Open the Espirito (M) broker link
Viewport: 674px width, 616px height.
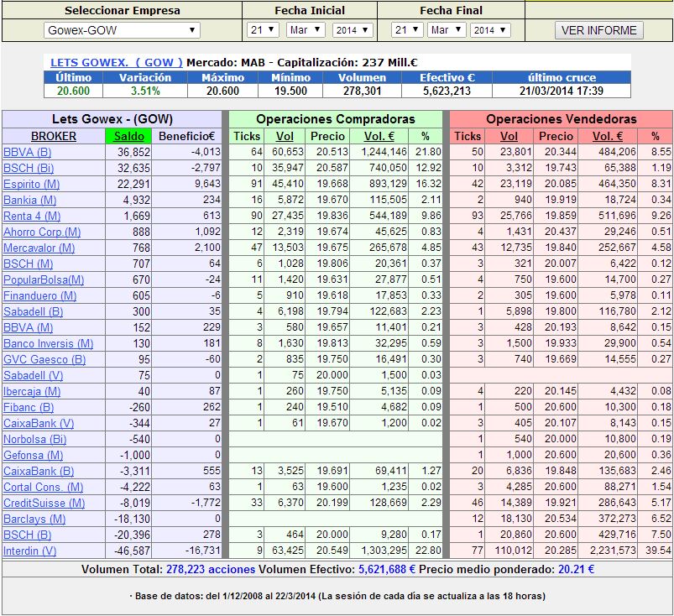coord(31,184)
